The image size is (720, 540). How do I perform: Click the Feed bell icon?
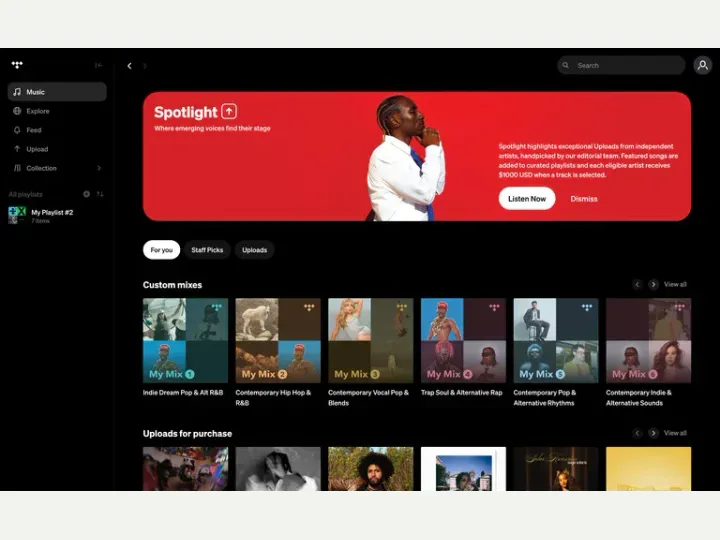pyautogui.click(x=17, y=130)
